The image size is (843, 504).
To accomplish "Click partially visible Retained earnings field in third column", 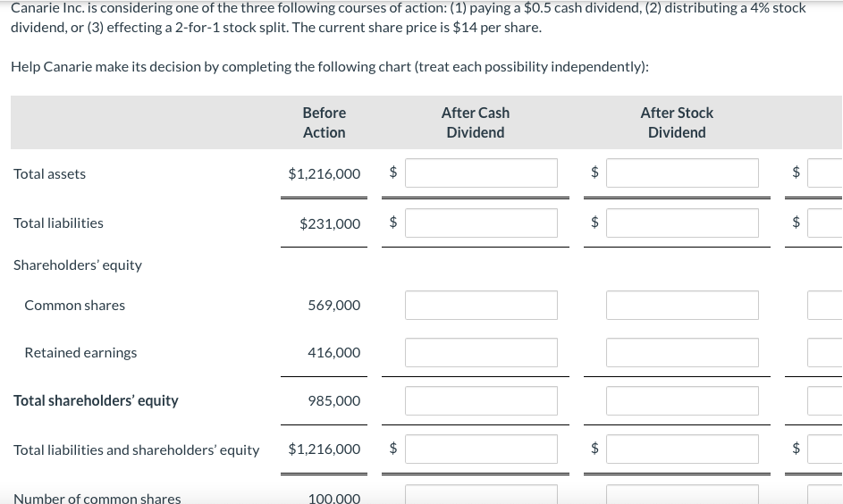I will (825, 352).
